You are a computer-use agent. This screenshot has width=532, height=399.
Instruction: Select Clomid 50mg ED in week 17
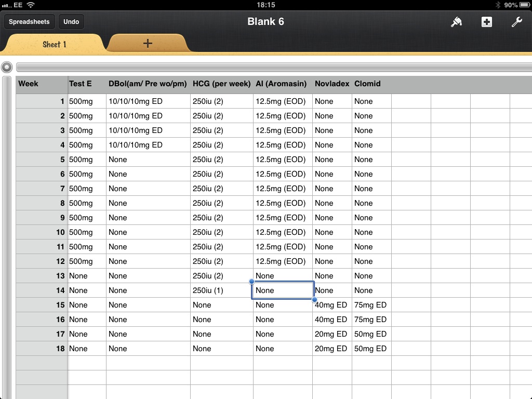click(x=371, y=334)
